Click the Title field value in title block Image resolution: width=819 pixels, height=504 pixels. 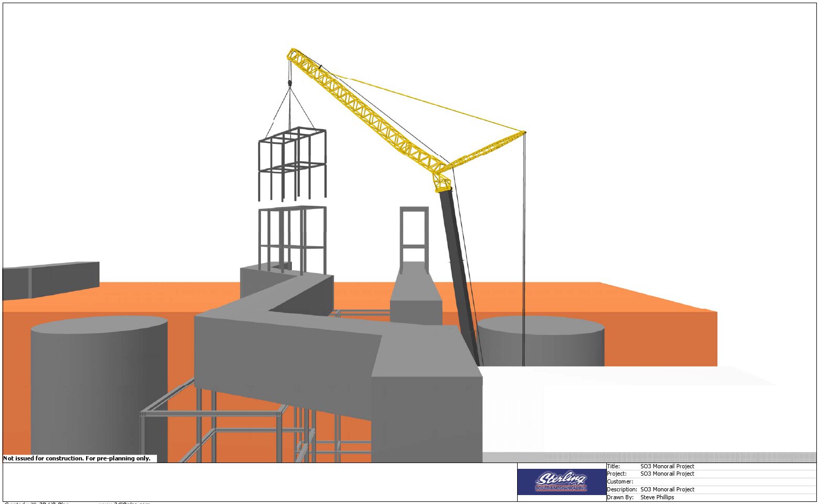667,466
